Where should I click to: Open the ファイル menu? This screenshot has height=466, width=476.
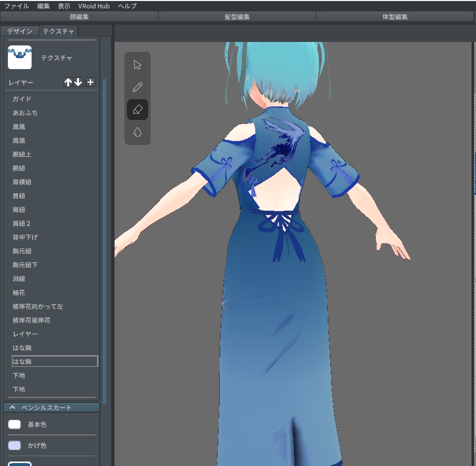tap(16, 6)
